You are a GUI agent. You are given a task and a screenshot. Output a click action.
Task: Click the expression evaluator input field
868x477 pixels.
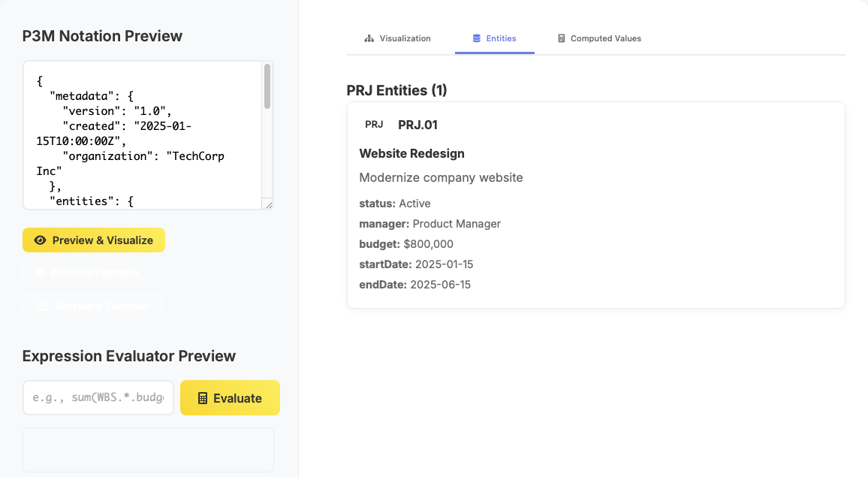coord(98,397)
